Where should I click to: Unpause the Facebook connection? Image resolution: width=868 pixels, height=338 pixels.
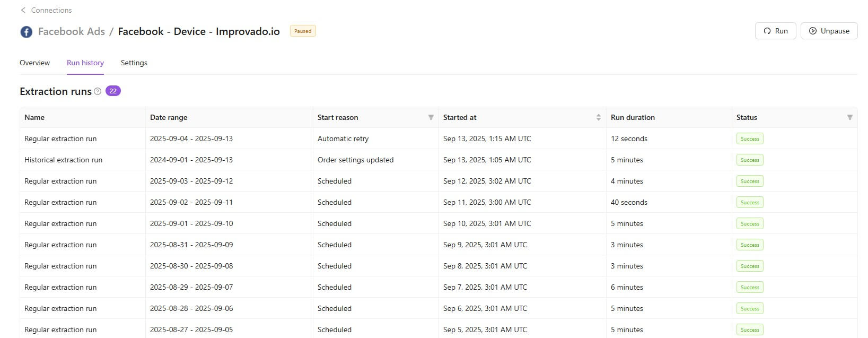click(829, 31)
